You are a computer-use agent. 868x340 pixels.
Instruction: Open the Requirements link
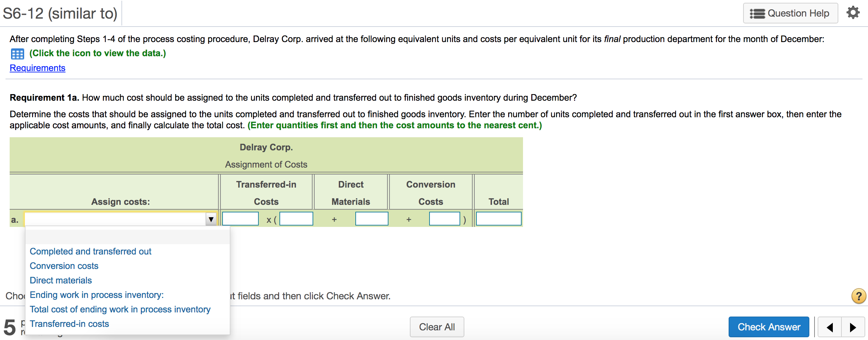38,68
